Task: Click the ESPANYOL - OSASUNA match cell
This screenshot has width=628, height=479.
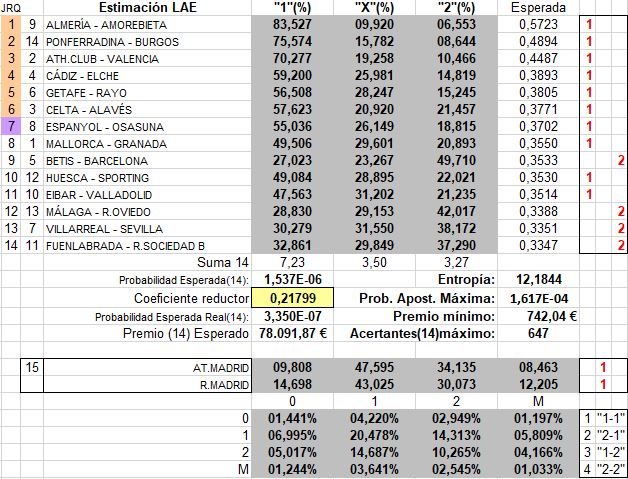Action: [x=147, y=127]
